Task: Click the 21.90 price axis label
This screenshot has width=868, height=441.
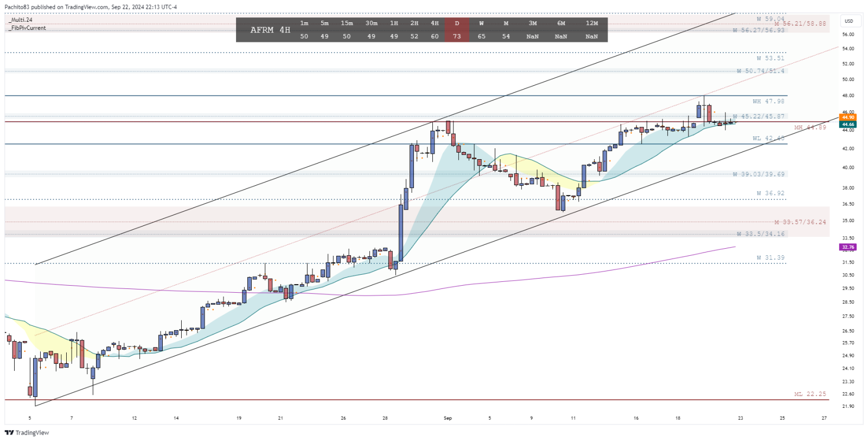Action: point(848,406)
